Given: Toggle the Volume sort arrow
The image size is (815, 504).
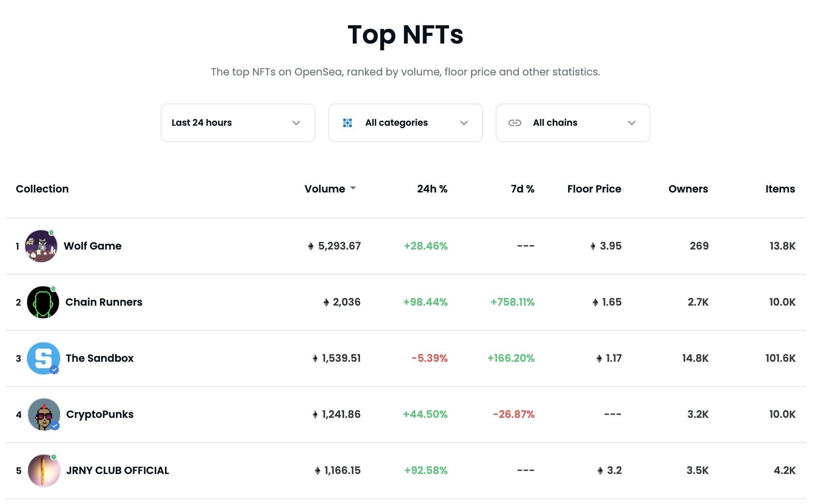Looking at the screenshot, I should click(x=353, y=188).
